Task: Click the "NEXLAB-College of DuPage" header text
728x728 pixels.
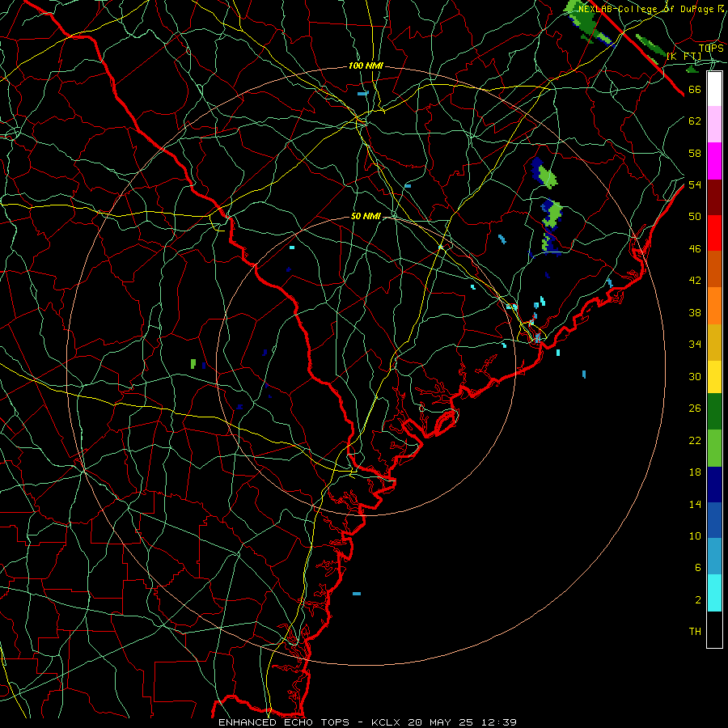Action: tap(645, 9)
